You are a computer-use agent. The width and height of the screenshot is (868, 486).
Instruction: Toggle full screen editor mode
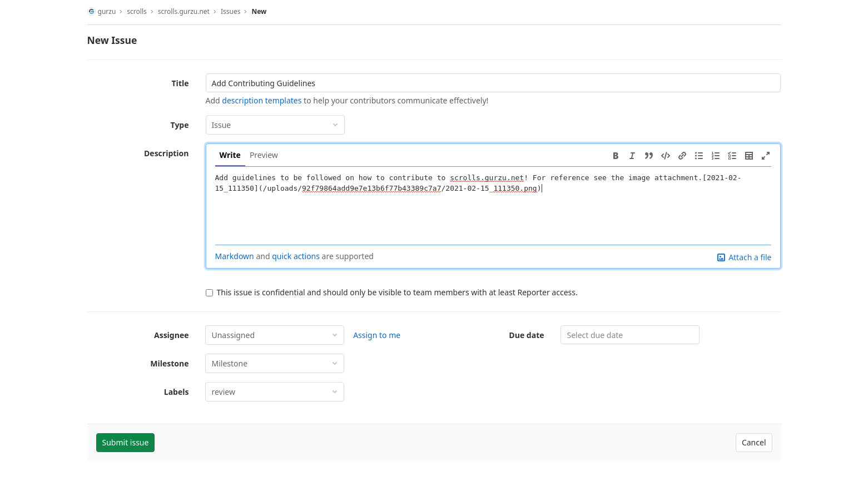point(765,156)
